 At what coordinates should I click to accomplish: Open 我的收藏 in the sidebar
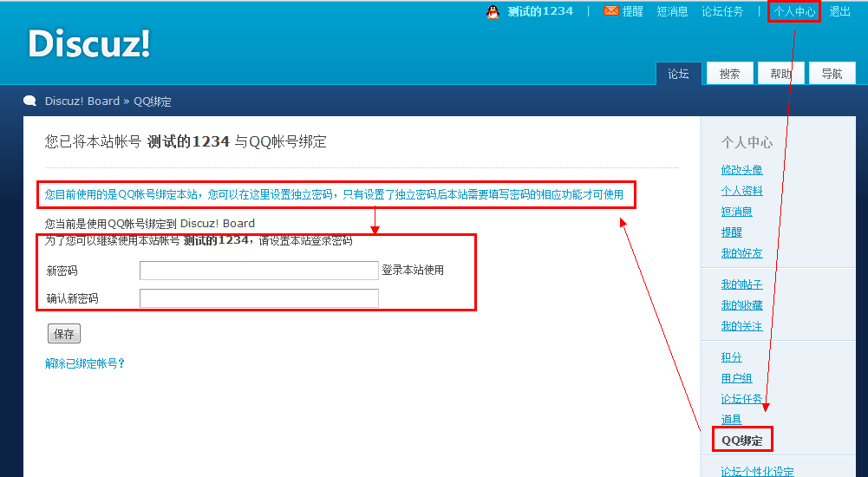click(741, 305)
